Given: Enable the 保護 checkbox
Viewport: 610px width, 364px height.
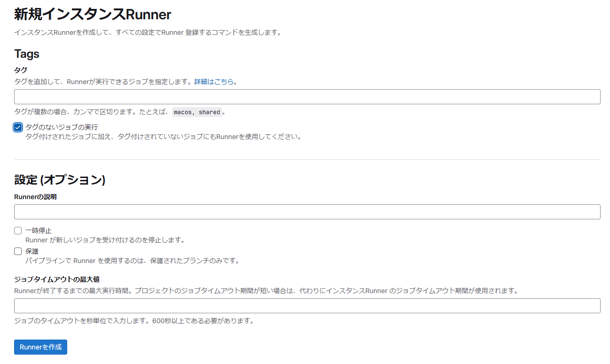Looking at the screenshot, I should click(17, 251).
